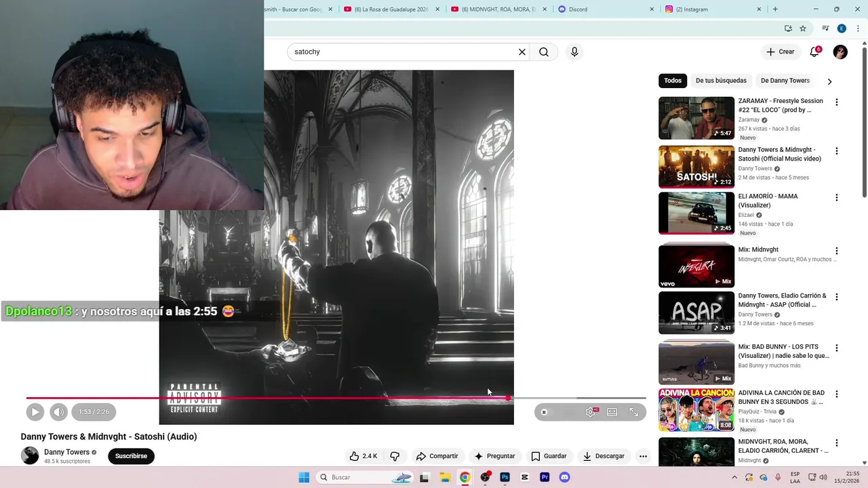The image size is (868, 488).
Task: Open Chrome three-dot menu
Action: (x=858, y=28)
